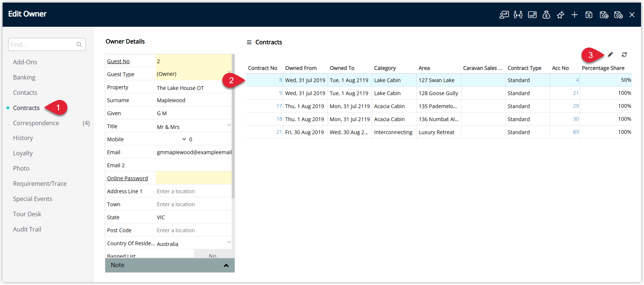The height and width of the screenshot is (285, 644).
Task: Open the credit card icon in header
Action: 532,15
